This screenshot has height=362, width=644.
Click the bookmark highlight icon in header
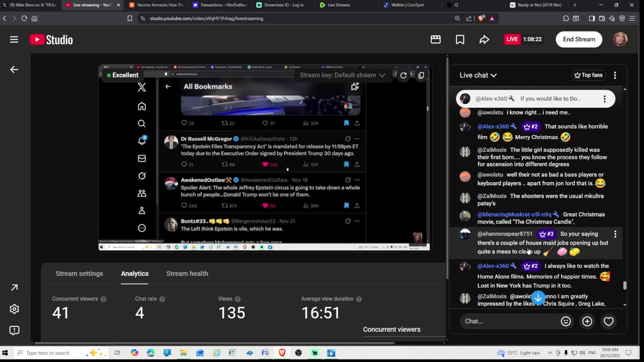pyautogui.click(x=460, y=39)
